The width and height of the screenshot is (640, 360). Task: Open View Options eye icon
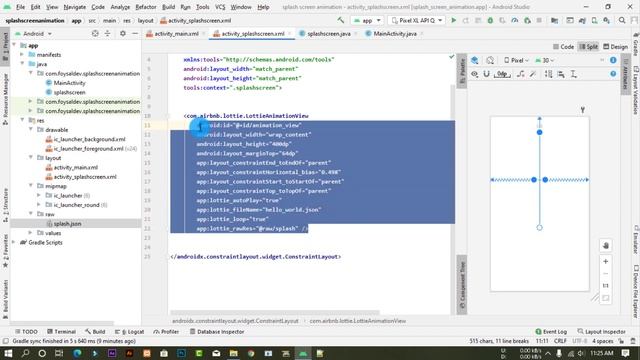tap(475, 74)
